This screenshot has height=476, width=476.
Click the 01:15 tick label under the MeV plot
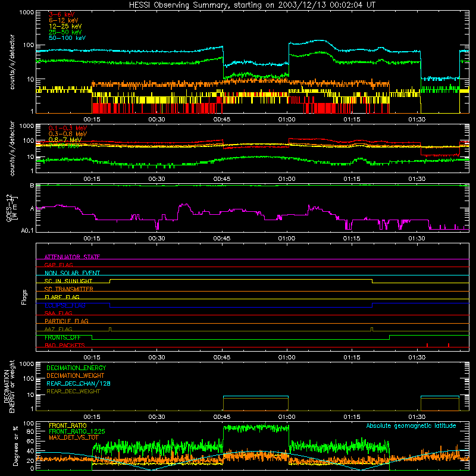[x=352, y=179]
